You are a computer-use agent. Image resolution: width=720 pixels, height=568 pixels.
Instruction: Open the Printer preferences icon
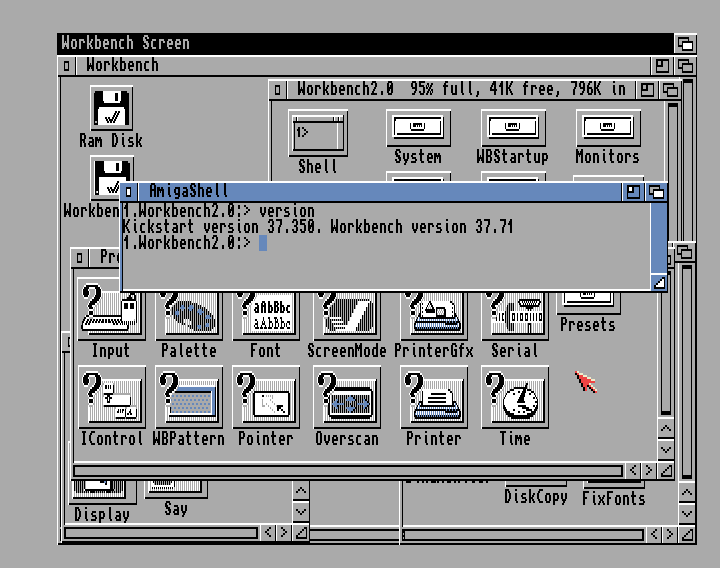tap(433, 397)
